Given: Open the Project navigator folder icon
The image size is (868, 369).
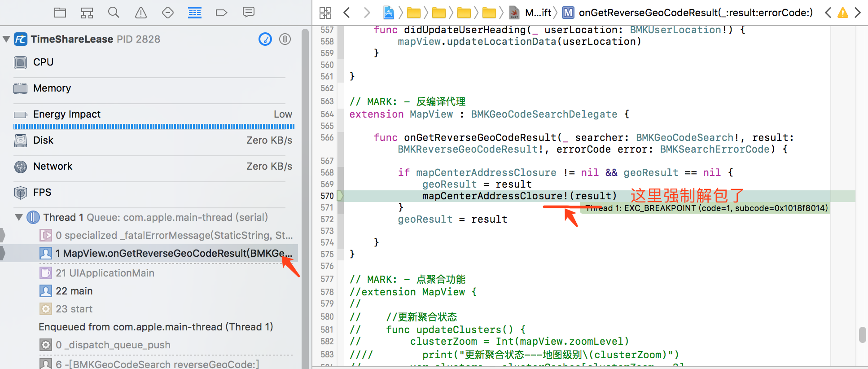Looking at the screenshot, I should coord(60,13).
